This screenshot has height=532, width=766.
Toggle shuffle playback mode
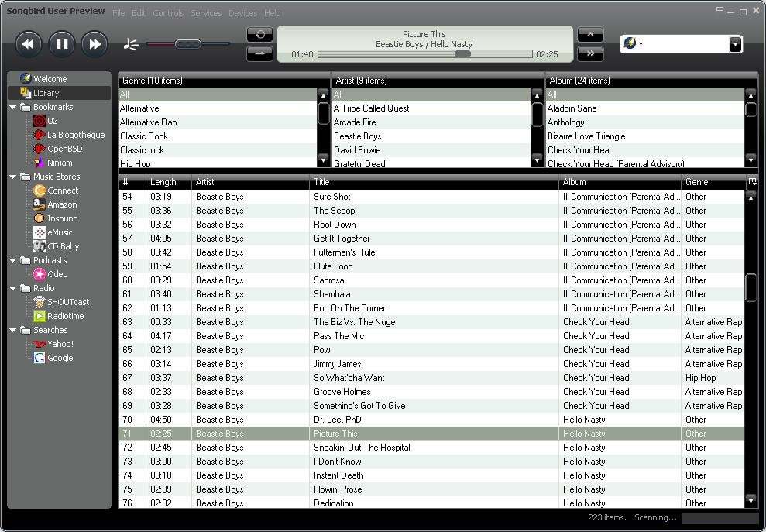pos(259,53)
